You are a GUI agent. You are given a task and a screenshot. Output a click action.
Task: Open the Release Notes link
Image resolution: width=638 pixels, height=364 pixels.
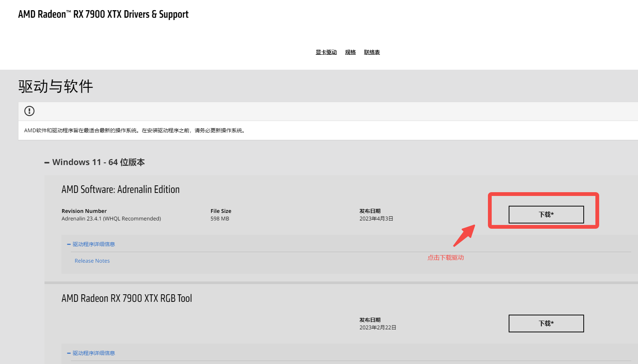(x=92, y=261)
